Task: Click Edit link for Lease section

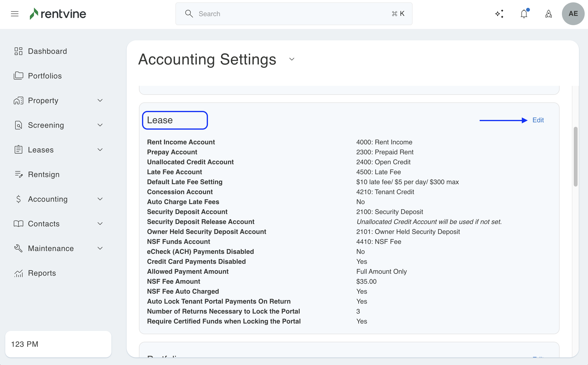Action: [538, 120]
